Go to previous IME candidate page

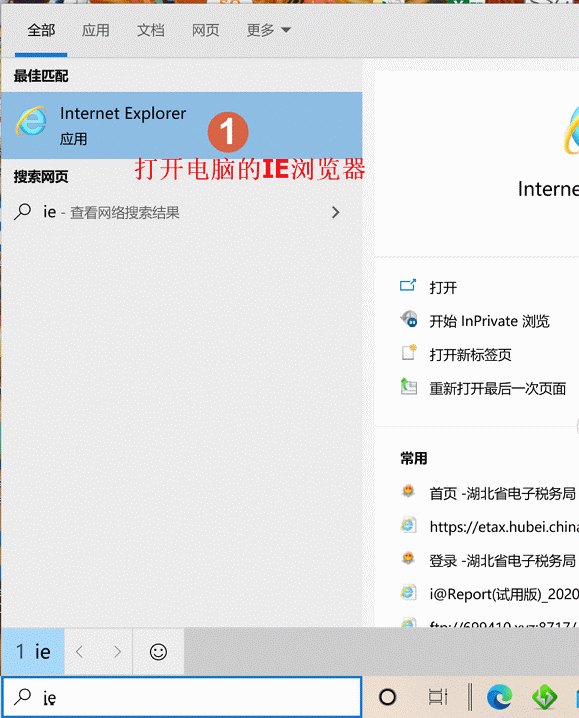point(79,652)
